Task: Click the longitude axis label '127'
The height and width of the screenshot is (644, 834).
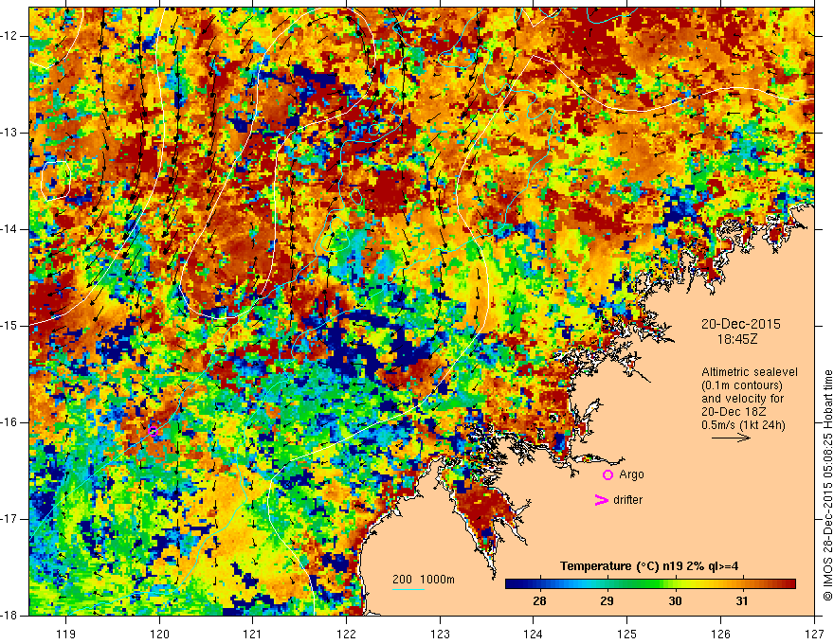Action: point(814,634)
